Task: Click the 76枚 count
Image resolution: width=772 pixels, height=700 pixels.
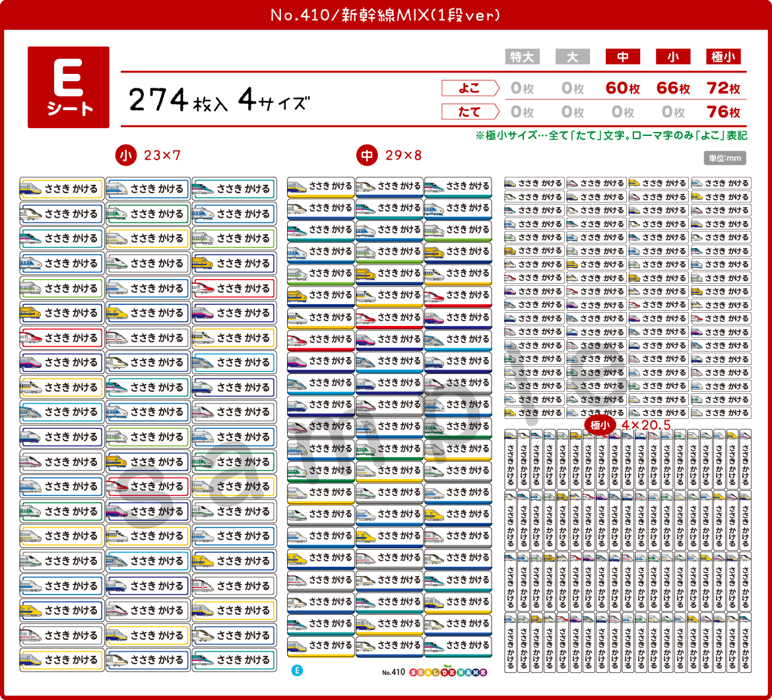Action: pos(724,111)
